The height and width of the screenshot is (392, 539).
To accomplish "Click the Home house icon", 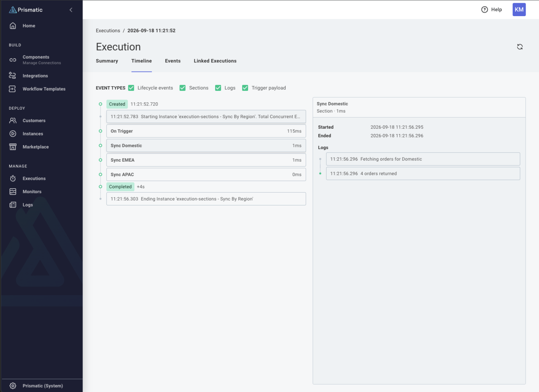I will pyautogui.click(x=13, y=26).
